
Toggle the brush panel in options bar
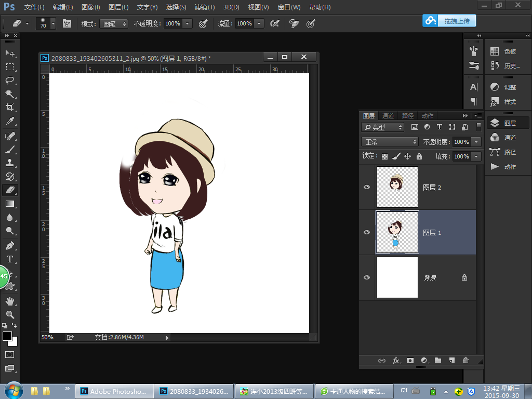(x=67, y=23)
